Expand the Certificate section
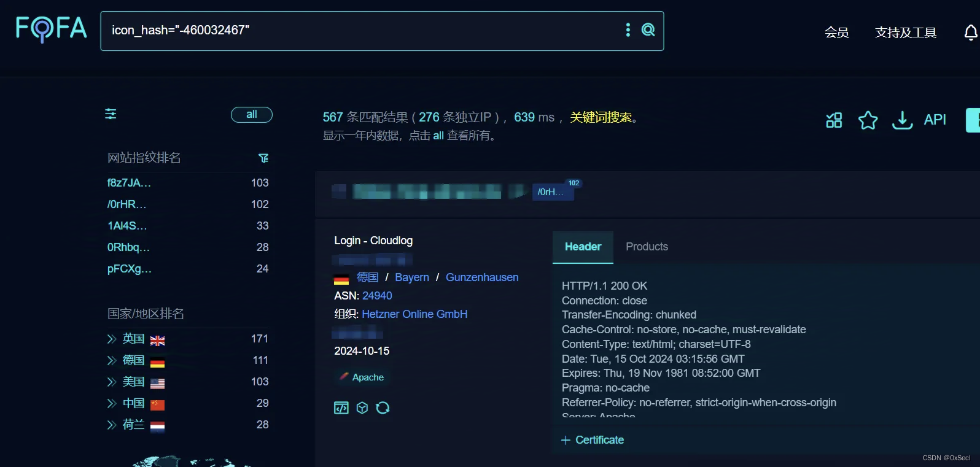Viewport: 980px width, 467px height. (x=593, y=440)
